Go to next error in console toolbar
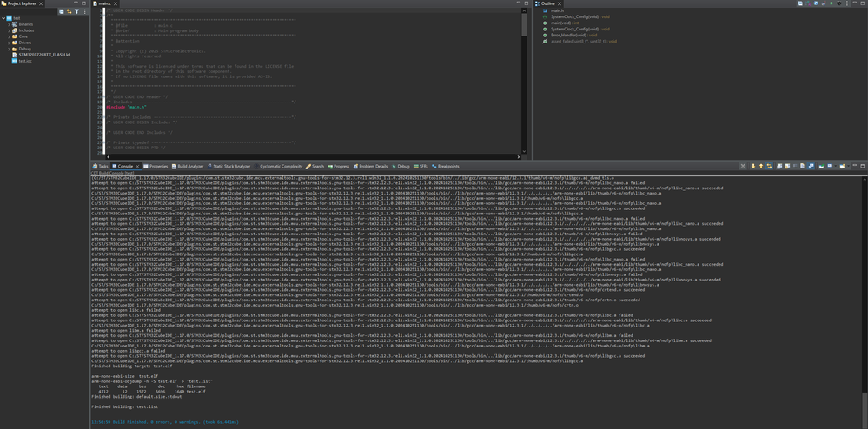The height and width of the screenshot is (429, 868). point(753,166)
